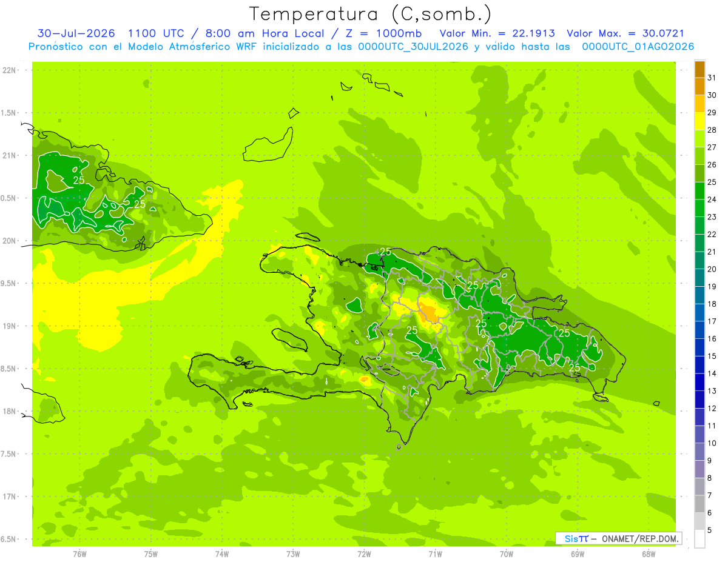Click the 76W longitude axis label
The height and width of the screenshot is (562, 728).
tap(79, 554)
